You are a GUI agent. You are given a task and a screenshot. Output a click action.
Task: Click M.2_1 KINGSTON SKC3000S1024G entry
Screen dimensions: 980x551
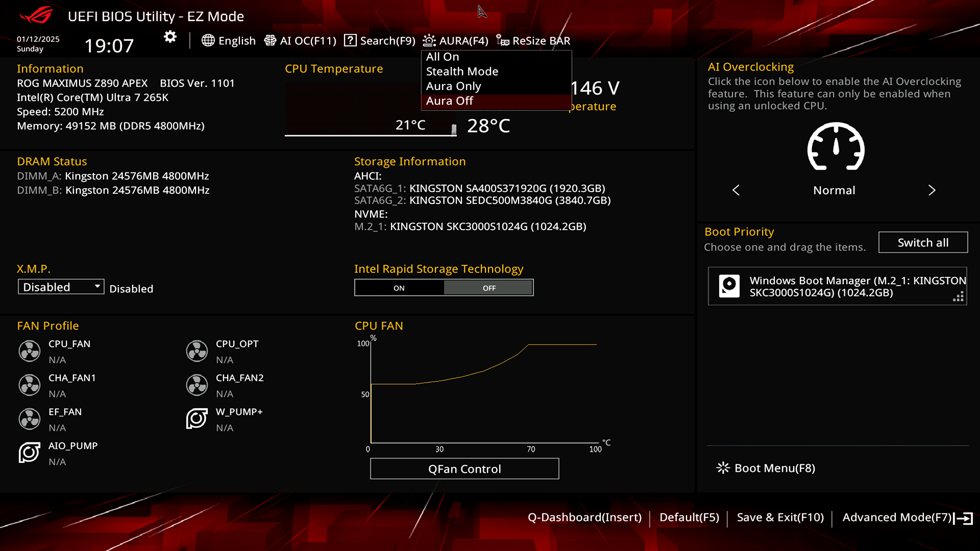pos(470,227)
